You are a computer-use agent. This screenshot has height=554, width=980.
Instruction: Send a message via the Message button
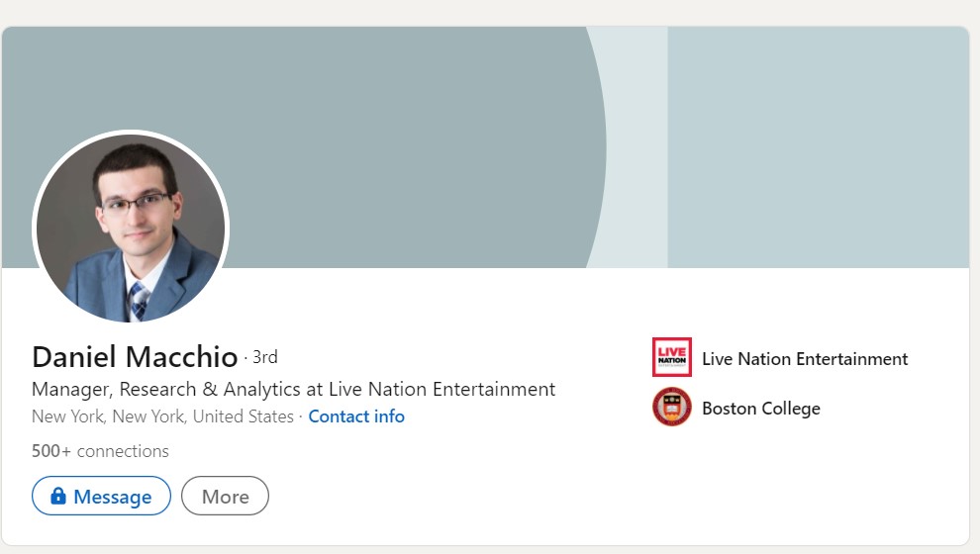tap(101, 496)
